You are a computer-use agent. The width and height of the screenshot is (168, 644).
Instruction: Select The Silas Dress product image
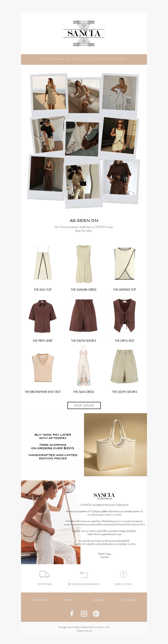pyautogui.click(x=84, y=366)
